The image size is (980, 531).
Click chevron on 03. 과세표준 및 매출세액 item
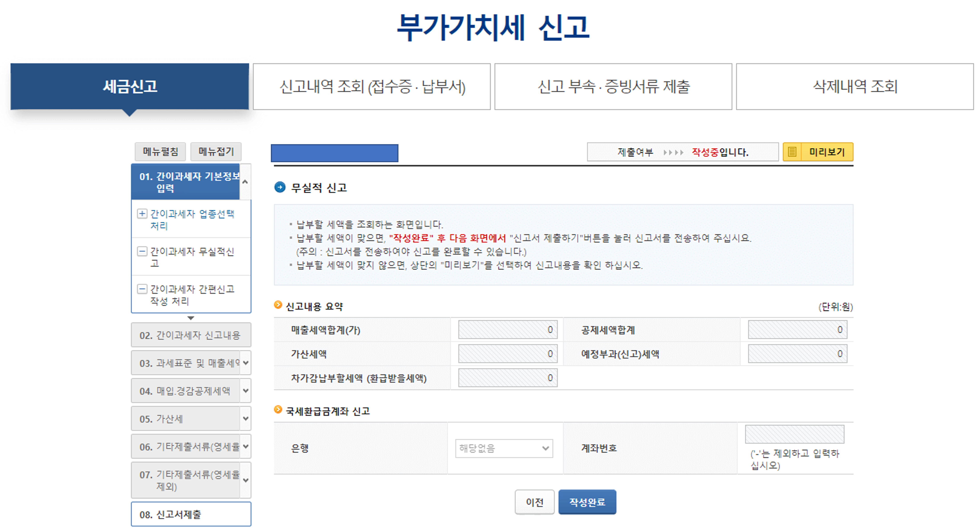(246, 362)
